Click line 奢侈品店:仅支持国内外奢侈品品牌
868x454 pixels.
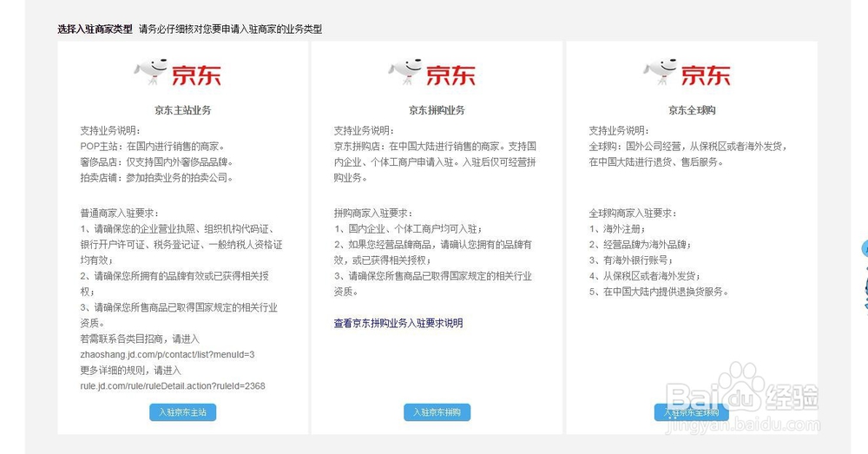point(156,162)
